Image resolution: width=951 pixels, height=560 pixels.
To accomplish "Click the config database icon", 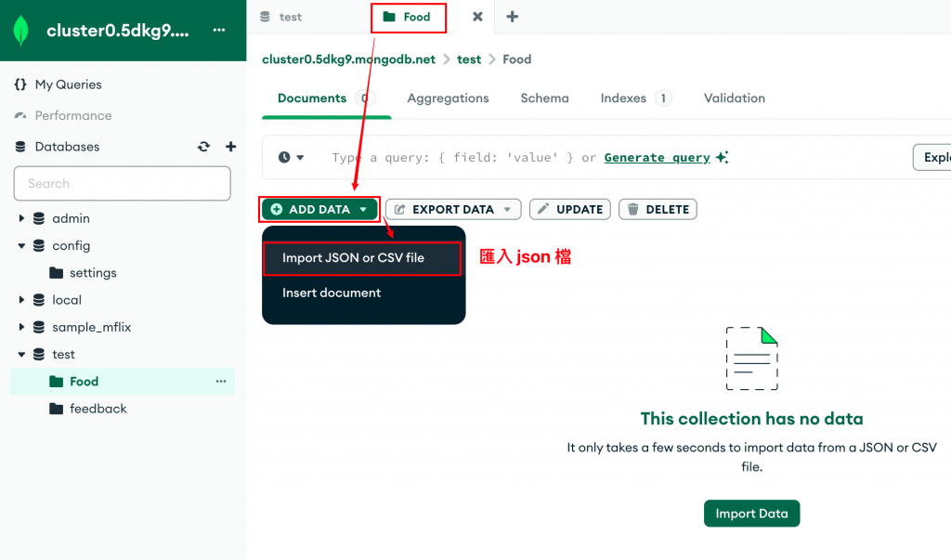I will [x=39, y=246].
